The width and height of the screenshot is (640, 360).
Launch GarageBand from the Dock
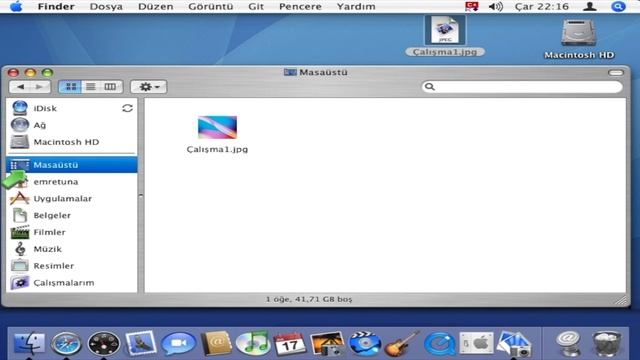coord(402,344)
